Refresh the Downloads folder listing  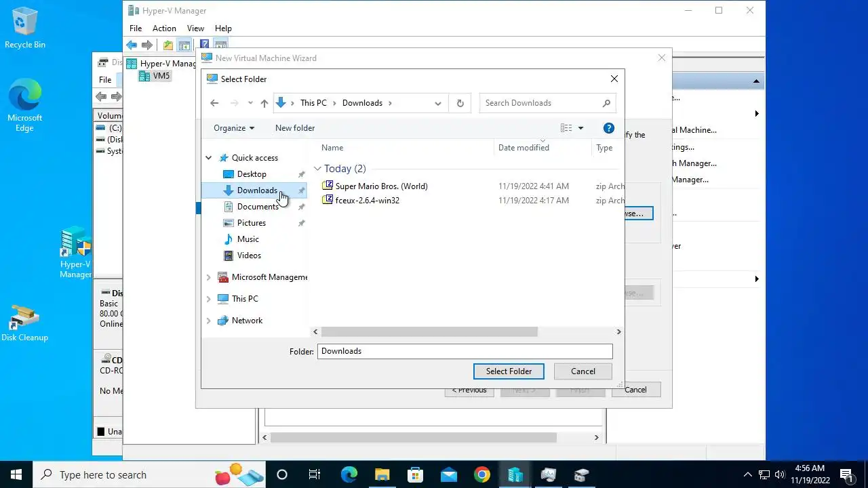(460, 103)
